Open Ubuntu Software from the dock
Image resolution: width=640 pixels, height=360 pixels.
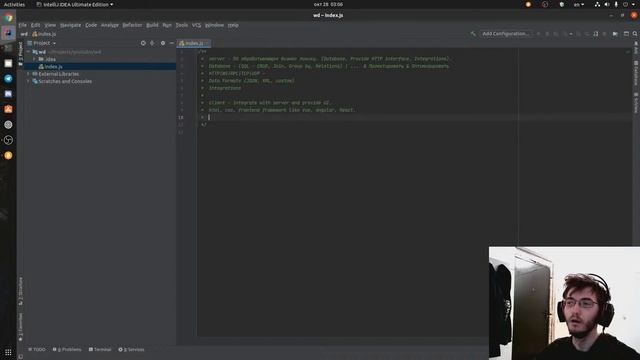tap(8, 109)
